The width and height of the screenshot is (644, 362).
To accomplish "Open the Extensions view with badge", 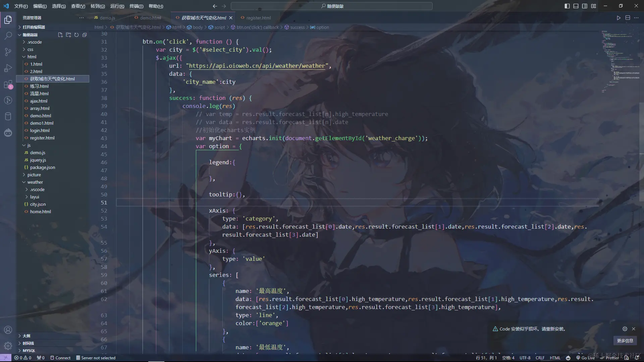I will (8, 84).
